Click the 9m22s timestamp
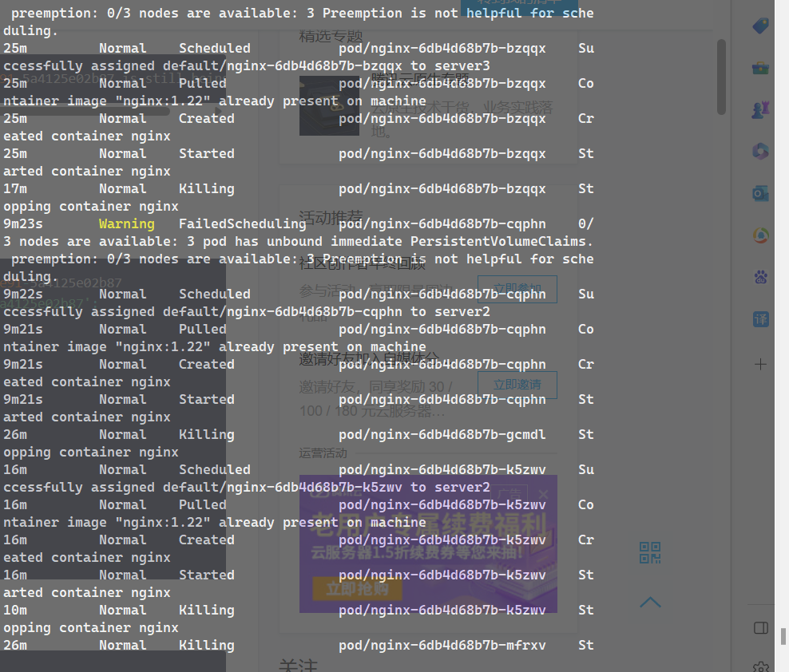The image size is (789, 672). [23, 294]
